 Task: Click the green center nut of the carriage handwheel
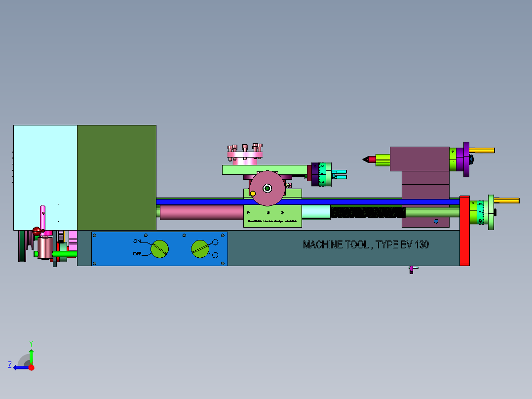coord(267,188)
